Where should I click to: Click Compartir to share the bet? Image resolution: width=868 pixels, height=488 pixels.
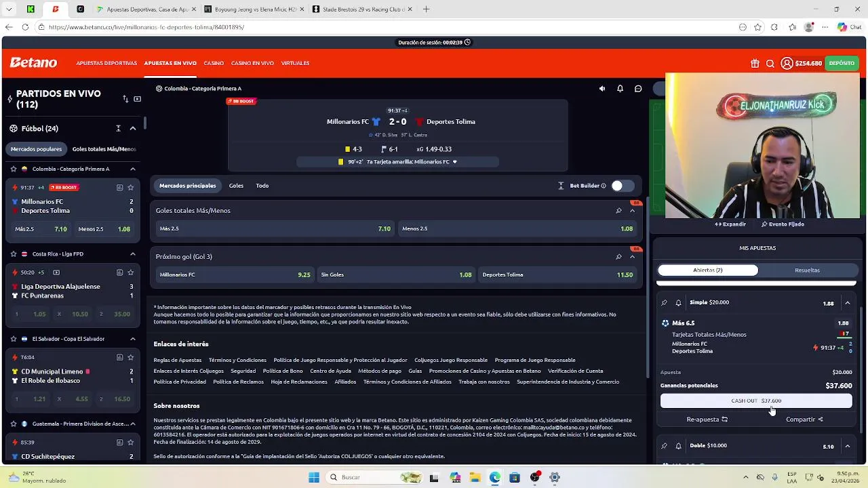coord(804,420)
